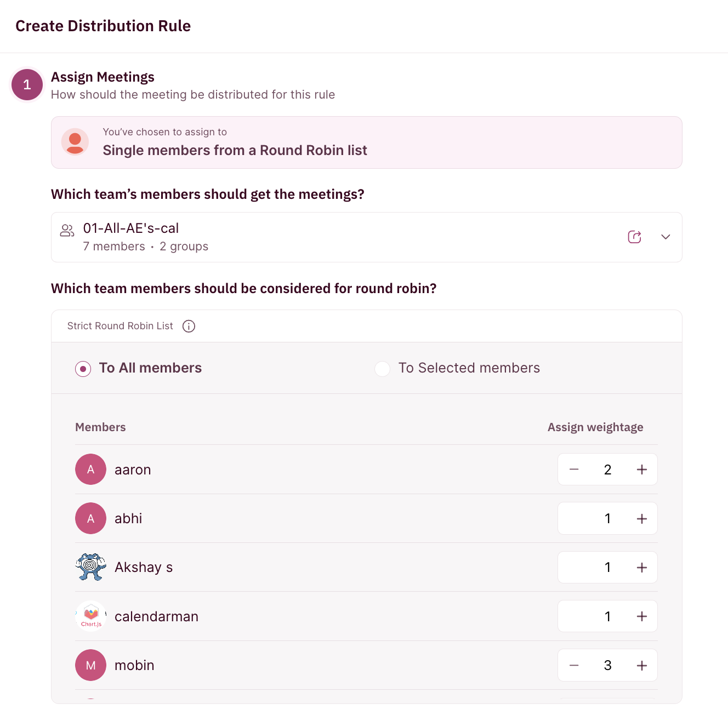Click Akshay s's Pokemon avatar image

click(90, 567)
